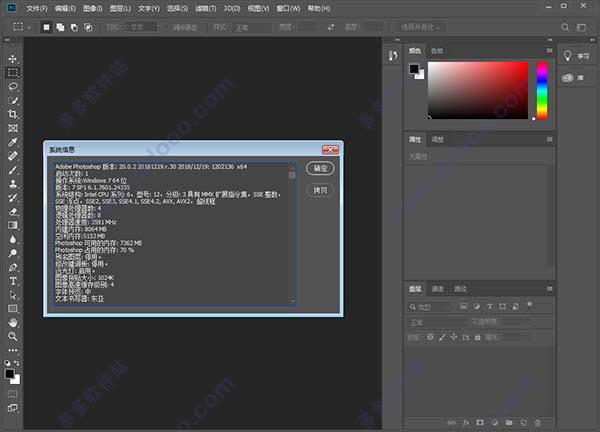The image size is (600, 432).
Task: Open the 文件(F) menu
Action: pos(37,8)
